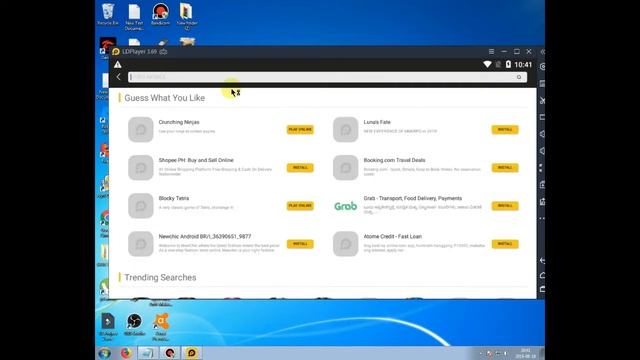Click the Bandicam taskbar button
This screenshot has width=640, height=360.
170,353
